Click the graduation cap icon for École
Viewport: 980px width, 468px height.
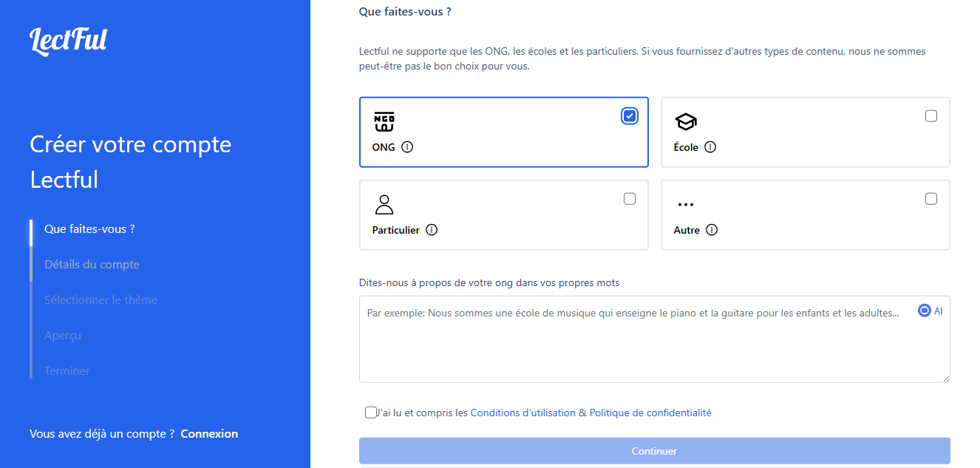coord(685,121)
